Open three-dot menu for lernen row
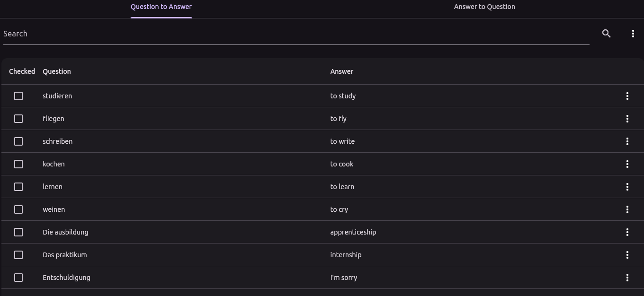The height and width of the screenshot is (296, 644). tap(627, 187)
